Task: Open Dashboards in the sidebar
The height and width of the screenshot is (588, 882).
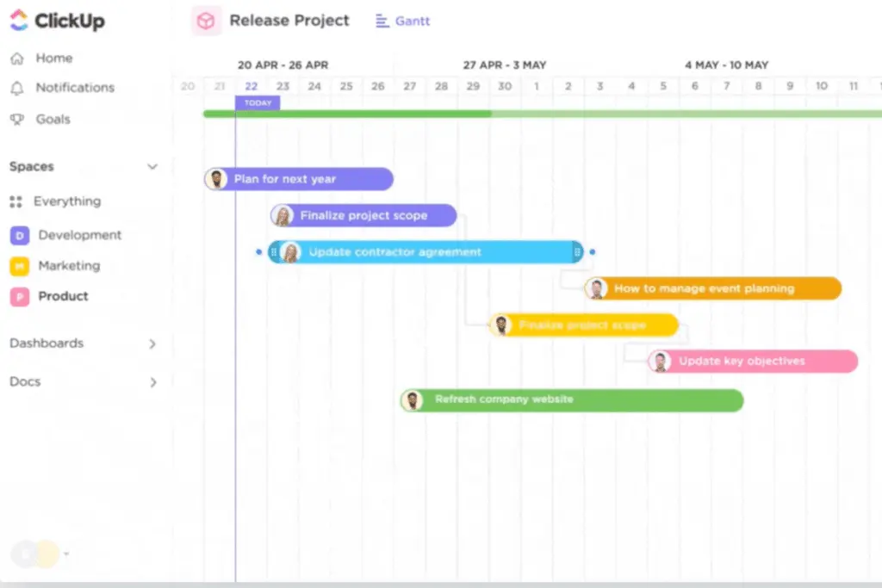Action: pyautogui.click(x=47, y=343)
